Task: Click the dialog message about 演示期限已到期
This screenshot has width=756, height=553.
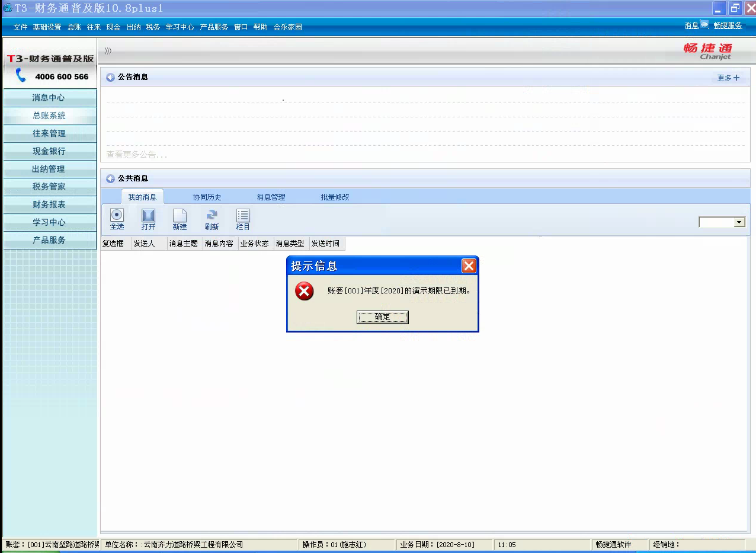Action: point(399,291)
